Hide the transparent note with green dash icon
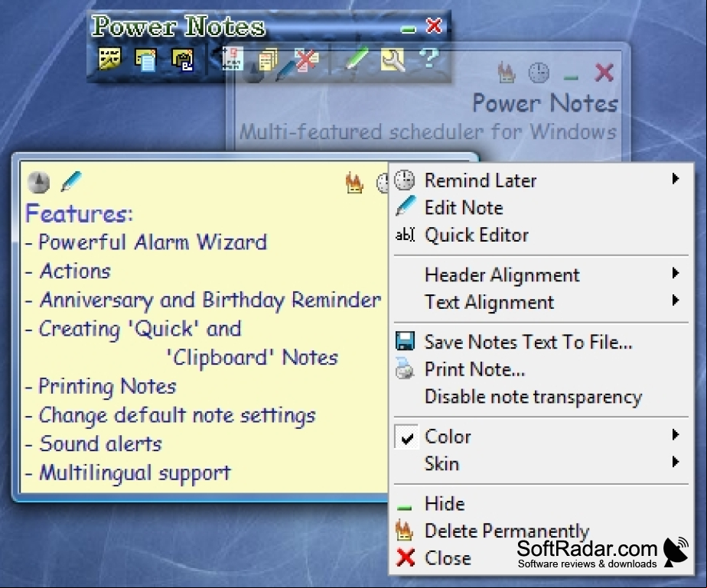707x588 pixels. (571, 77)
